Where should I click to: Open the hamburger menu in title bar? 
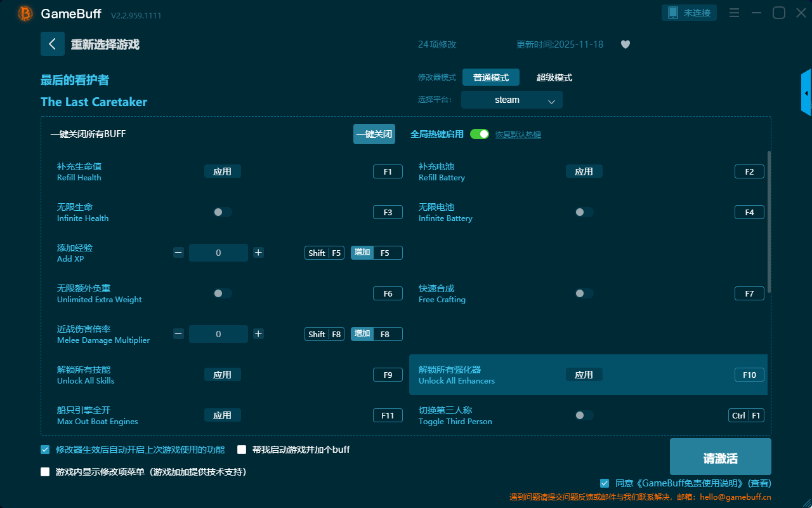tap(734, 13)
